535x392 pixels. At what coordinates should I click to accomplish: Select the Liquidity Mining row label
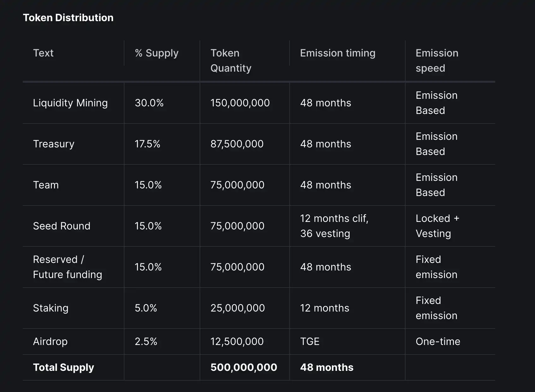70,103
